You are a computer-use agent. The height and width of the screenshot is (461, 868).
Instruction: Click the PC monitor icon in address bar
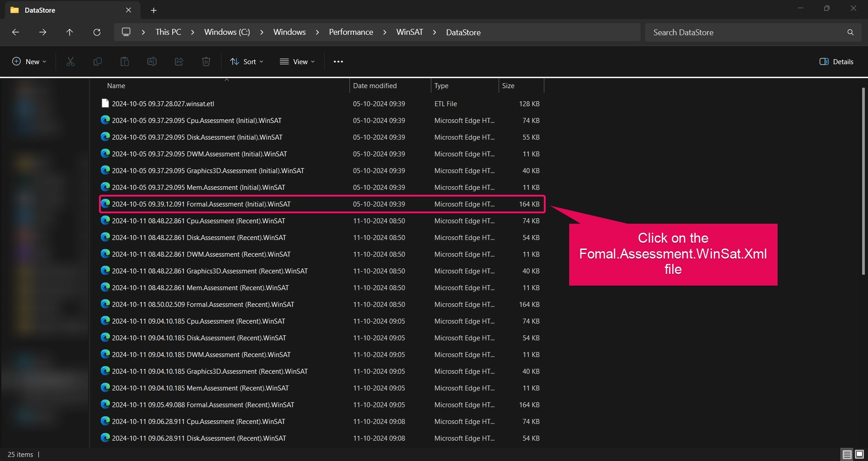126,32
